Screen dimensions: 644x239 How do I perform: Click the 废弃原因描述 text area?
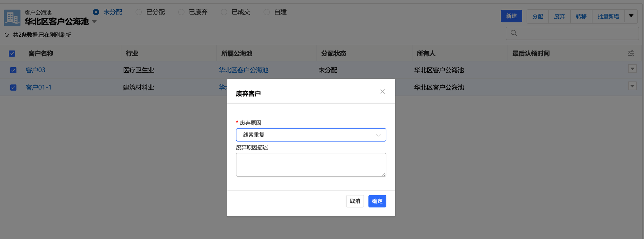coord(311,165)
